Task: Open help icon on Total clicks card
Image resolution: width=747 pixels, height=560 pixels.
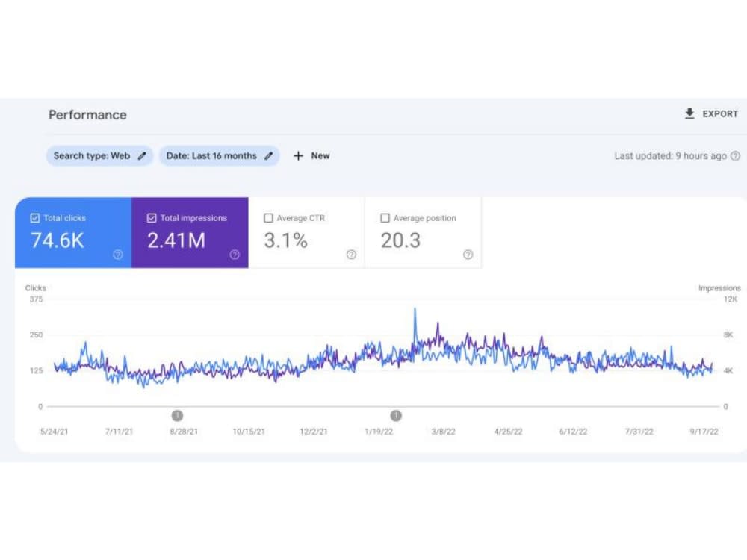Action: pos(118,255)
